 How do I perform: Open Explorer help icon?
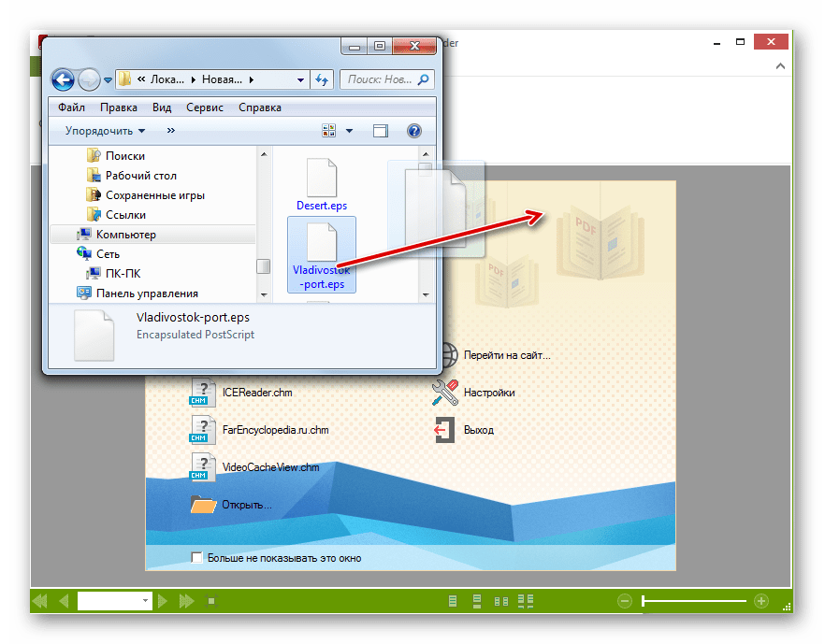tap(414, 130)
